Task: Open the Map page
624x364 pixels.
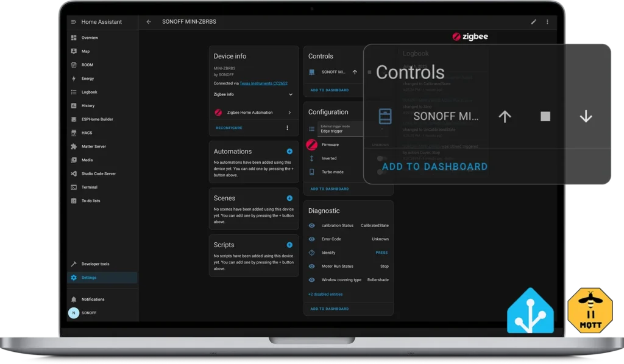Action: tap(102, 51)
